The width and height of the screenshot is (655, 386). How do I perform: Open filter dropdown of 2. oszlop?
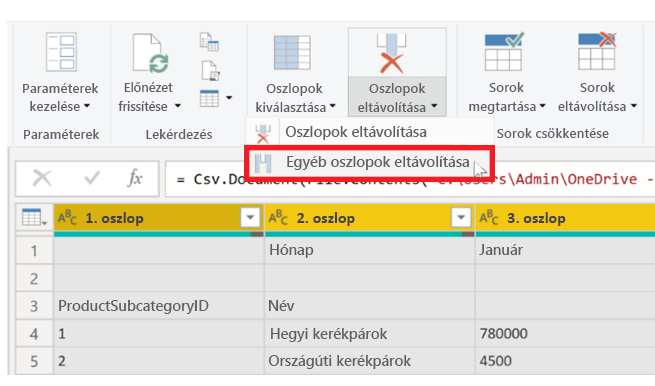(x=461, y=218)
